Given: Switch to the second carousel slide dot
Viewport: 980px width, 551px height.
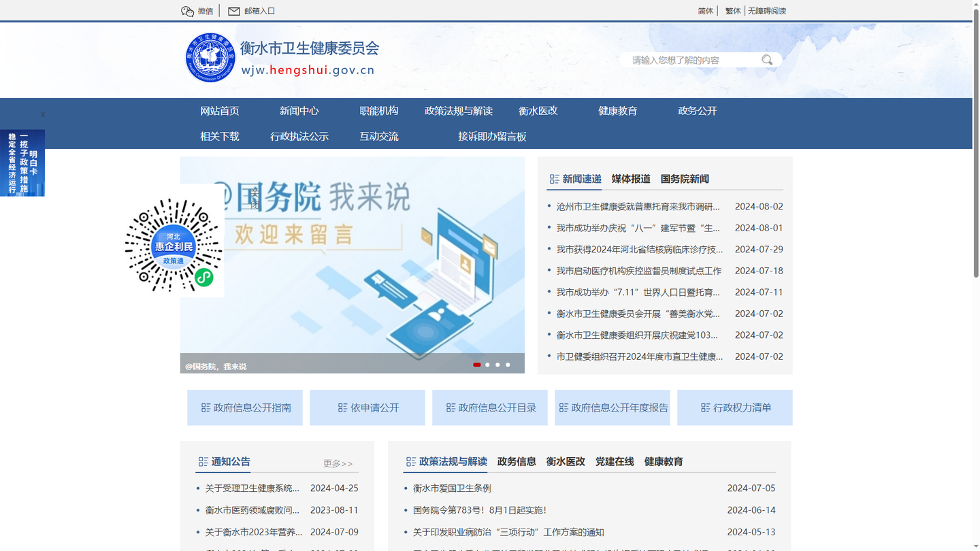Looking at the screenshot, I should coord(487,365).
